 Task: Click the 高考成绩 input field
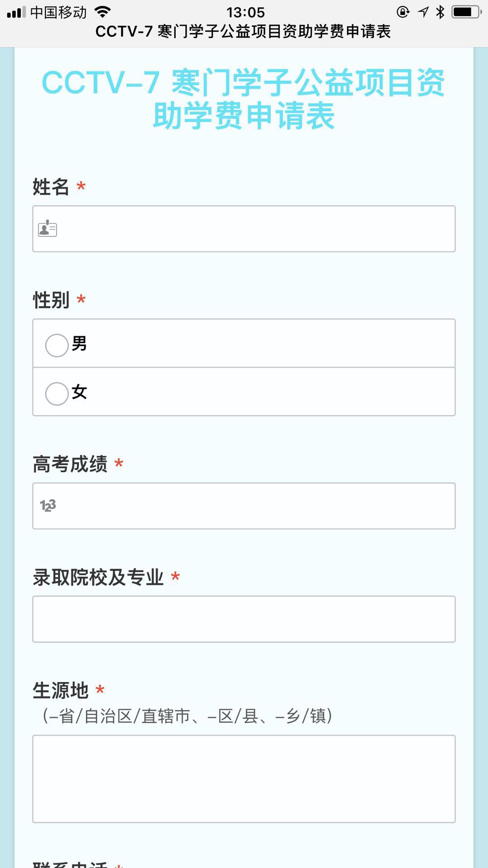(253, 506)
